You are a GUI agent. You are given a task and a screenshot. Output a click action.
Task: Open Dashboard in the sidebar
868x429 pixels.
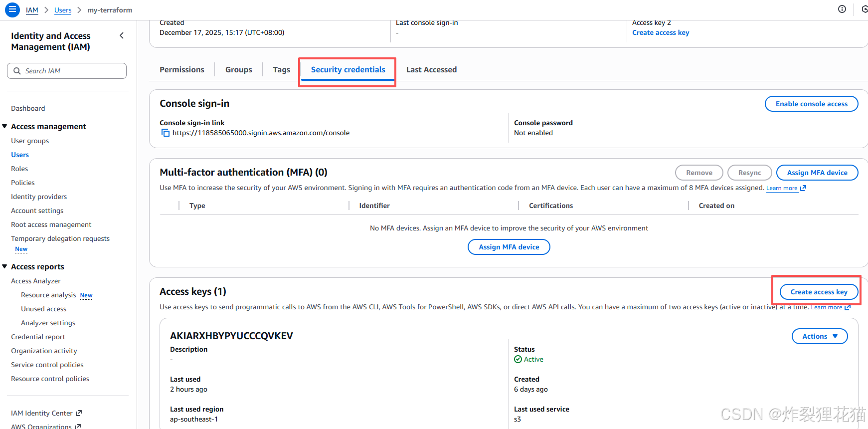point(28,108)
